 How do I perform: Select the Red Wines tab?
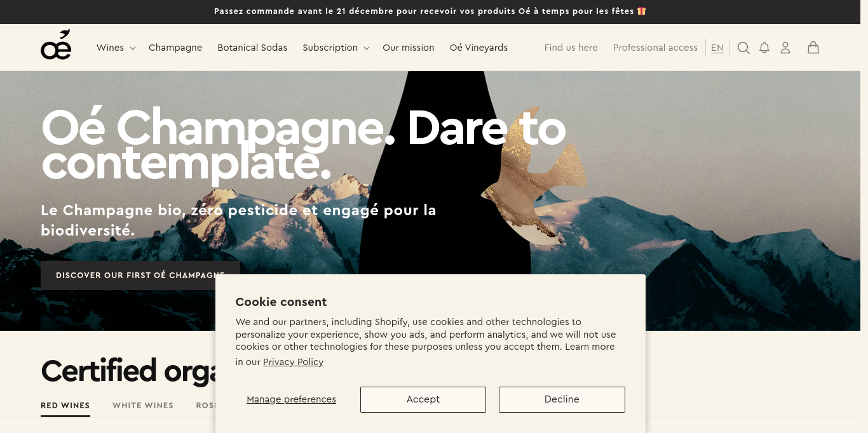coord(65,406)
